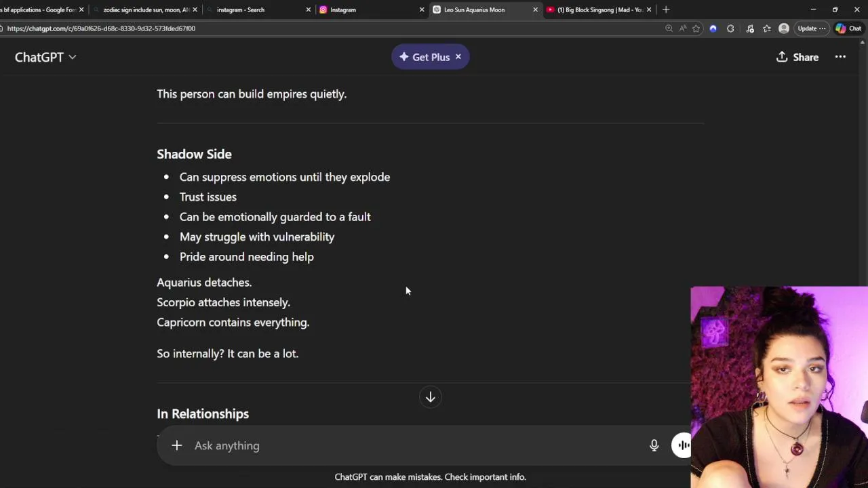This screenshot has width=868, height=488.
Task: Start voice mode with the waveform icon
Action: tap(682, 445)
